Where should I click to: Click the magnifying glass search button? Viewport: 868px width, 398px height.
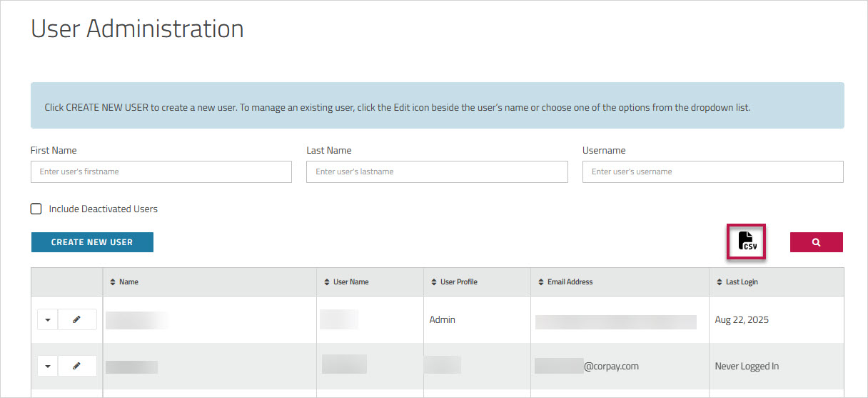point(816,242)
